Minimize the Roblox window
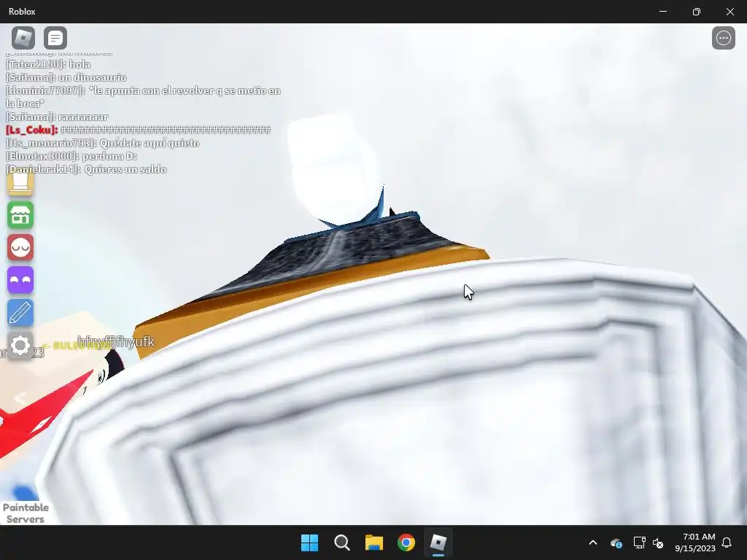 click(663, 12)
